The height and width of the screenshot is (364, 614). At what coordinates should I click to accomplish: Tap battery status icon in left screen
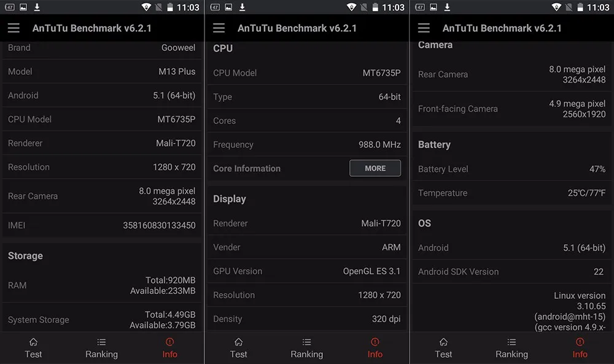[170, 7]
